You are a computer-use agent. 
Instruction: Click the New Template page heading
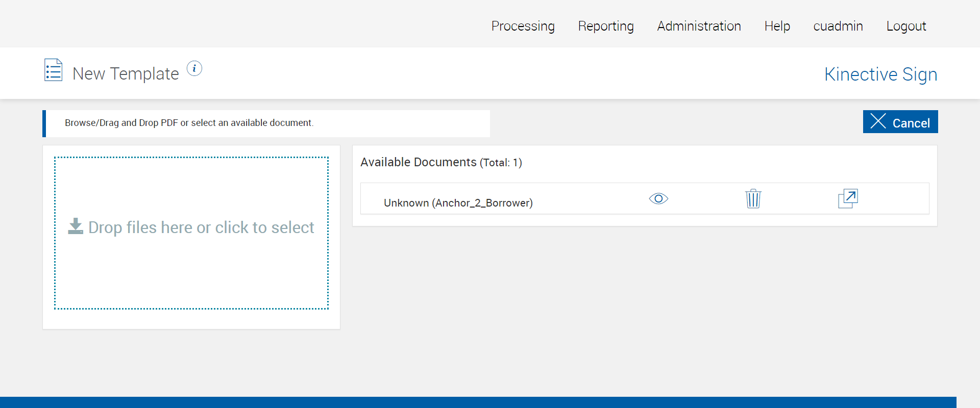pos(126,74)
